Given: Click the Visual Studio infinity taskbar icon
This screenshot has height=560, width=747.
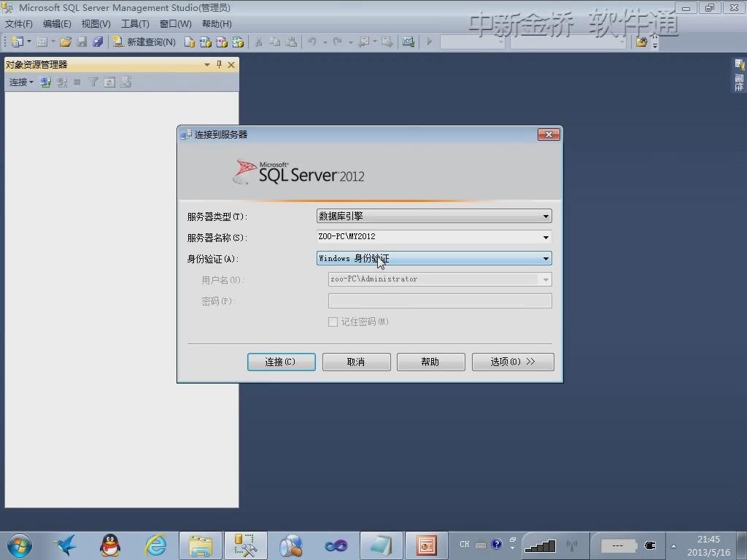Looking at the screenshot, I should (336, 545).
